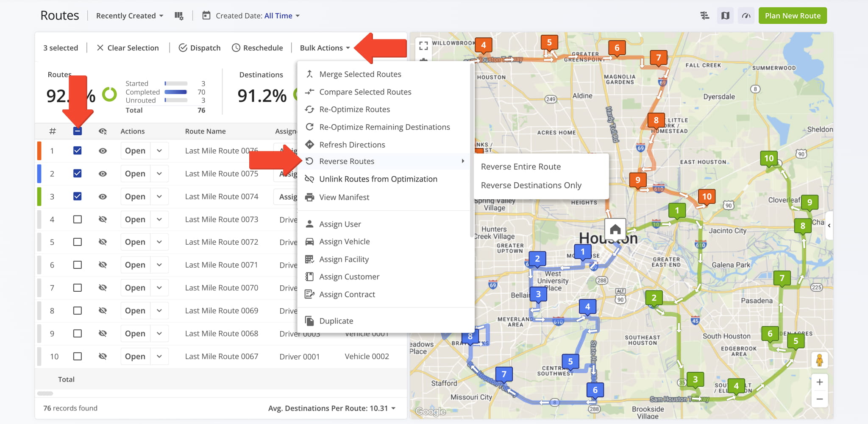
Task: Toggle the map view icon
Action: tap(725, 16)
